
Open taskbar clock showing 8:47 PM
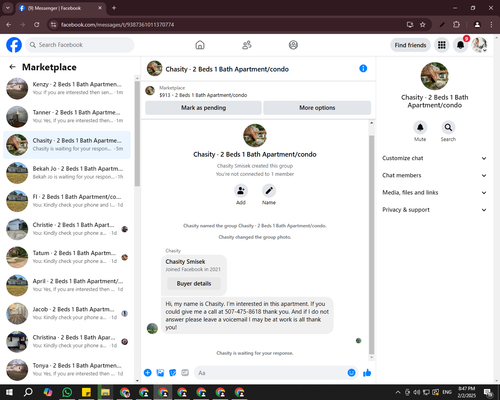coord(466,392)
